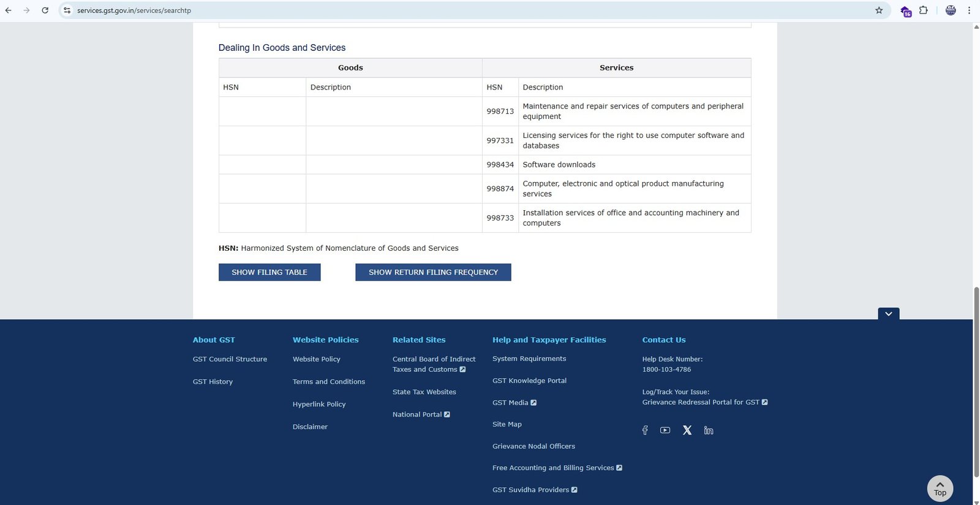Open Central Board of Indirect Taxes link
This screenshot has width=980, height=505.
pyautogui.click(x=434, y=364)
